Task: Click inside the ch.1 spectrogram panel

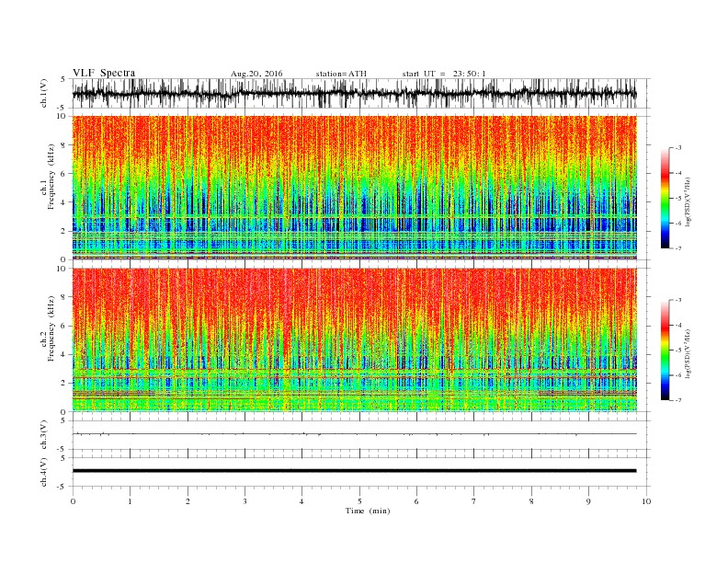Action: point(355,188)
